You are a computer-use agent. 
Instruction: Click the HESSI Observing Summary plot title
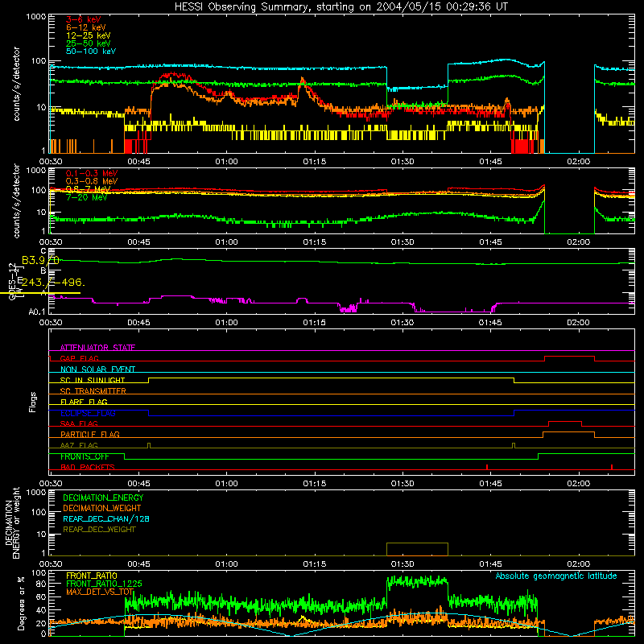341,6
